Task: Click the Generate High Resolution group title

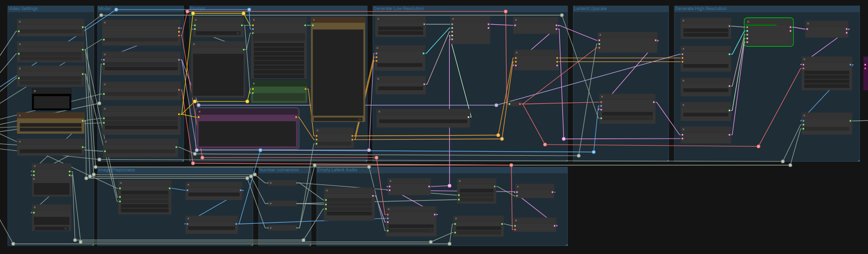Action: 701,9
